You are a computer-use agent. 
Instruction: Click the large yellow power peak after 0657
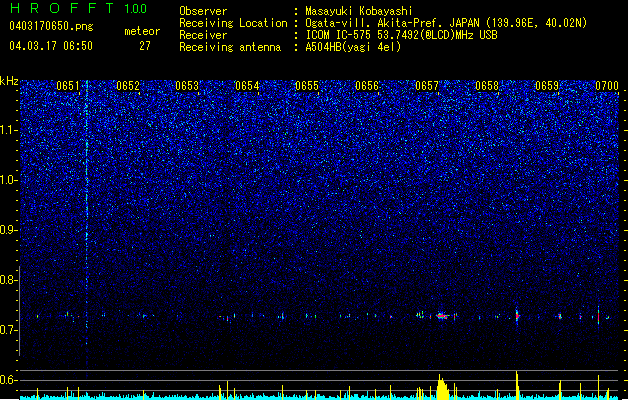tap(442, 386)
